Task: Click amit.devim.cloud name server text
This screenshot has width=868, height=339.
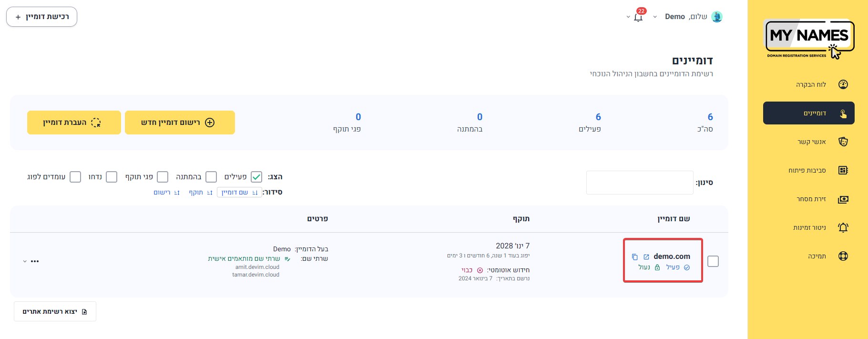Action: (x=257, y=267)
